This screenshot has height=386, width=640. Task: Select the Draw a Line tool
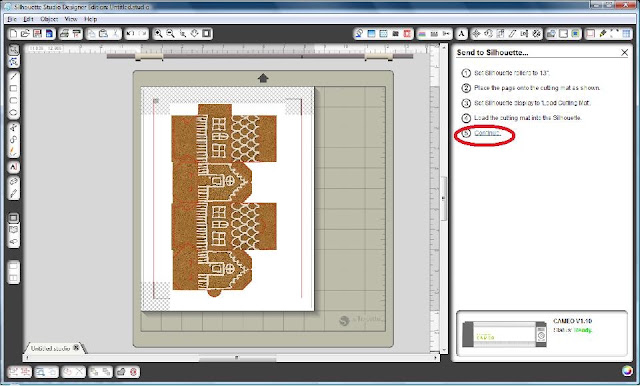click(x=13, y=76)
